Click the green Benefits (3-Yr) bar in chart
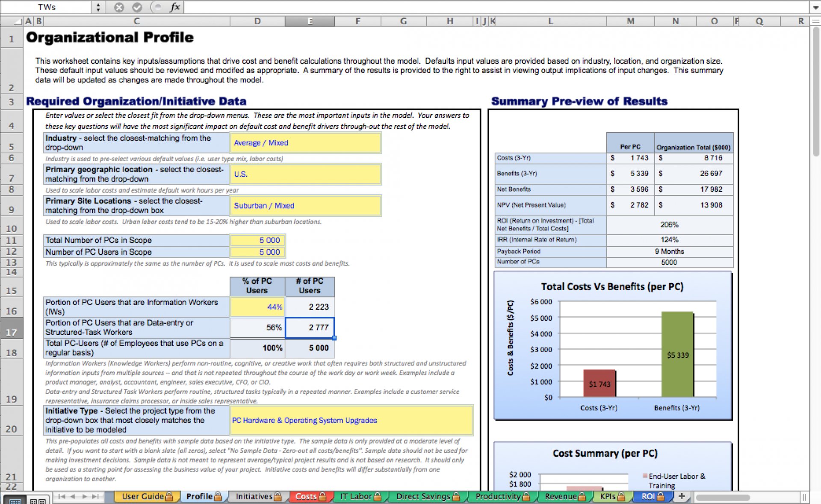 (677, 354)
